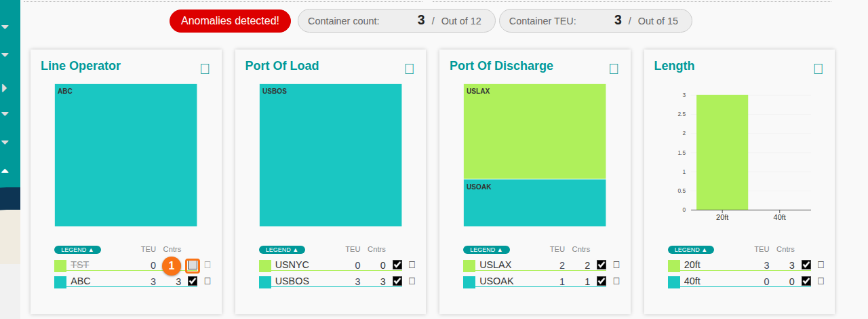Uncheck the ABC line operator checkbox
The width and height of the screenshot is (868, 319).
click(193, 280)
